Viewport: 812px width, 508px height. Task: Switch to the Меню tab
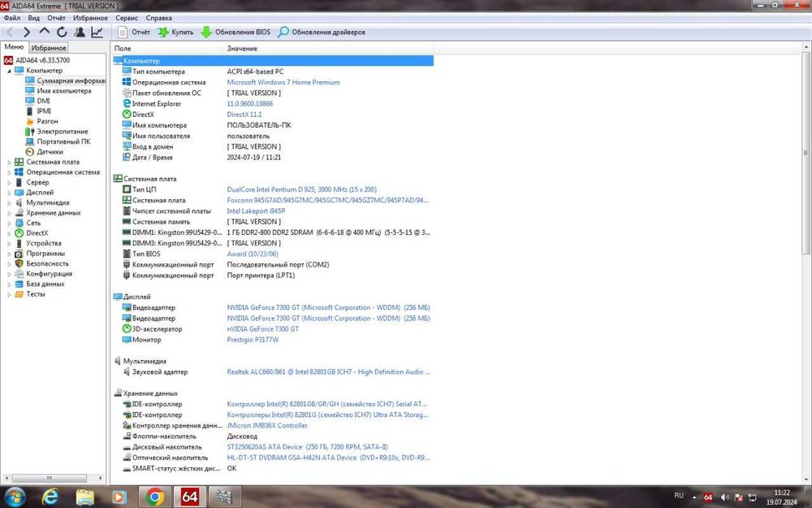tap(14, 47)
